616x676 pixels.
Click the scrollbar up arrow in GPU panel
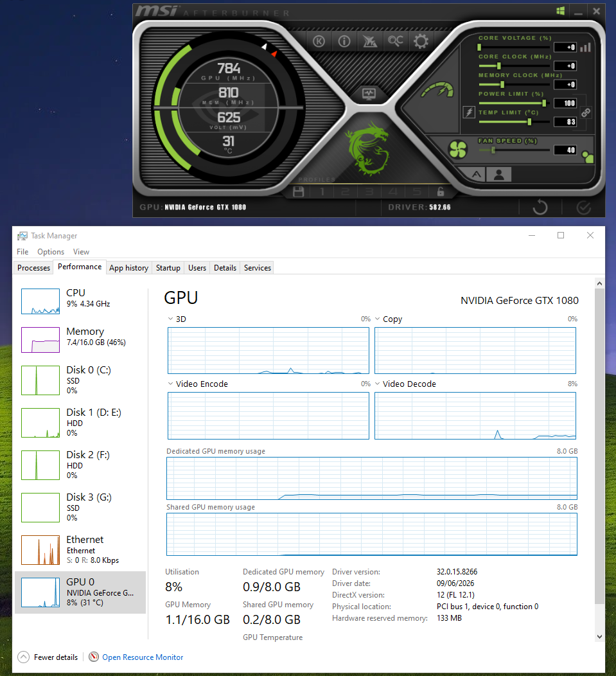(599, 283)
